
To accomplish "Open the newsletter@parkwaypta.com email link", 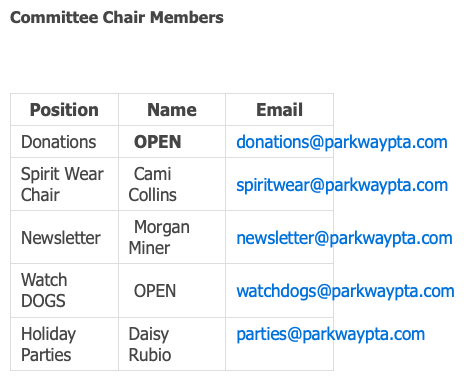I will point(344,238).
